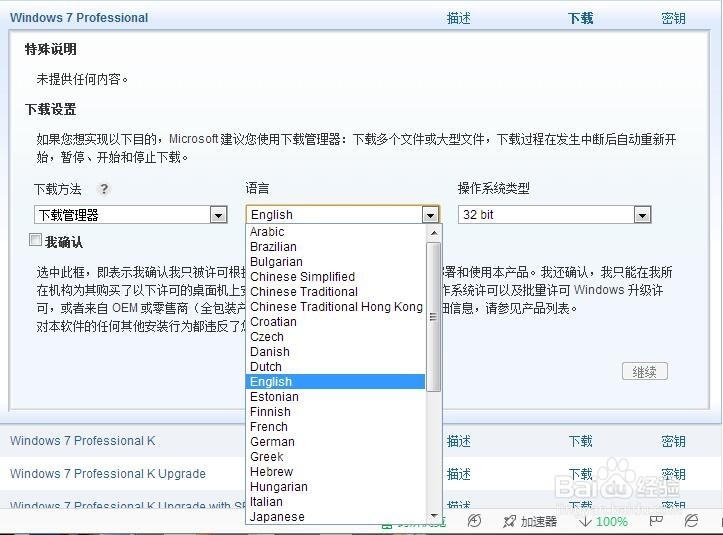This screenshot has width=723, height=535.
Task: Collapse the 语言 language dropdown arrow
Action: tap(430, 215)
